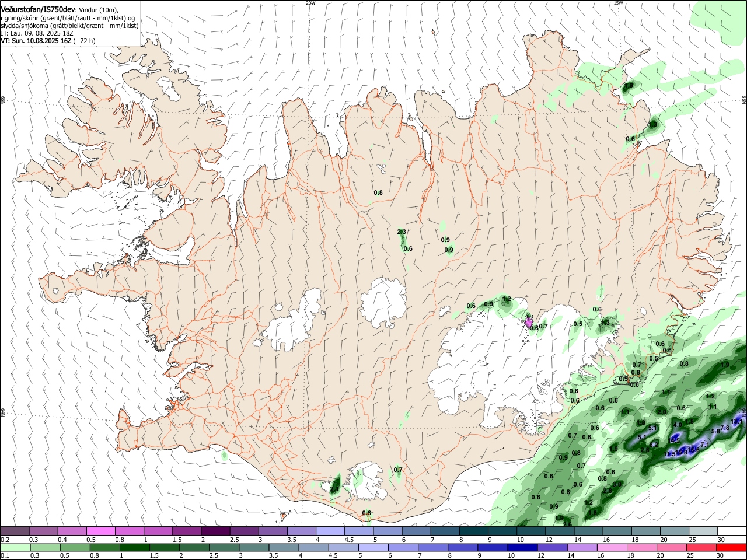
Task: Click the 15W longitude label
Action: pyautogui.click(x=618, y=3)
